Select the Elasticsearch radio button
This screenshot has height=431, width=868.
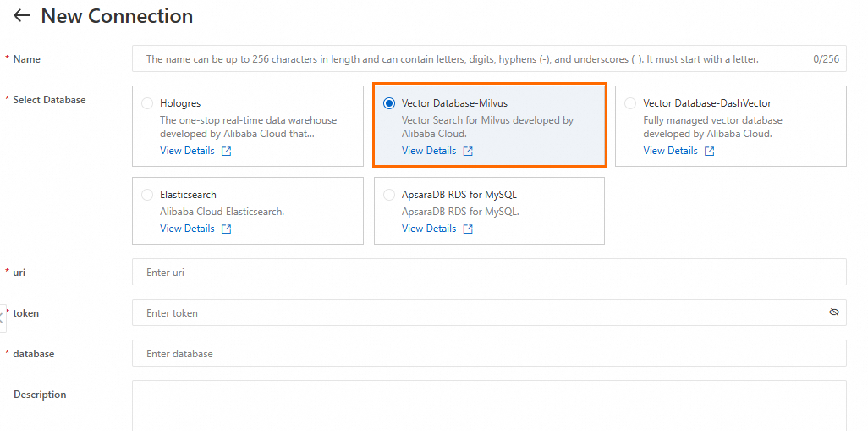click(x=147, y=195)
